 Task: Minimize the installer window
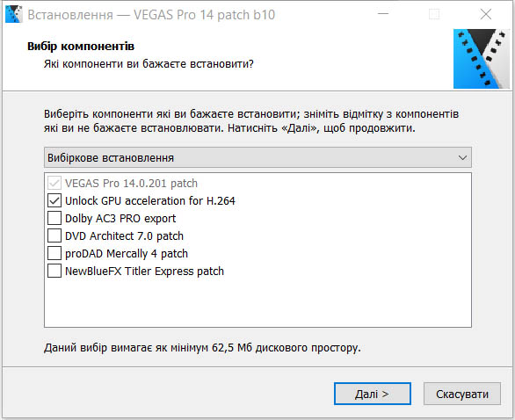383,14
